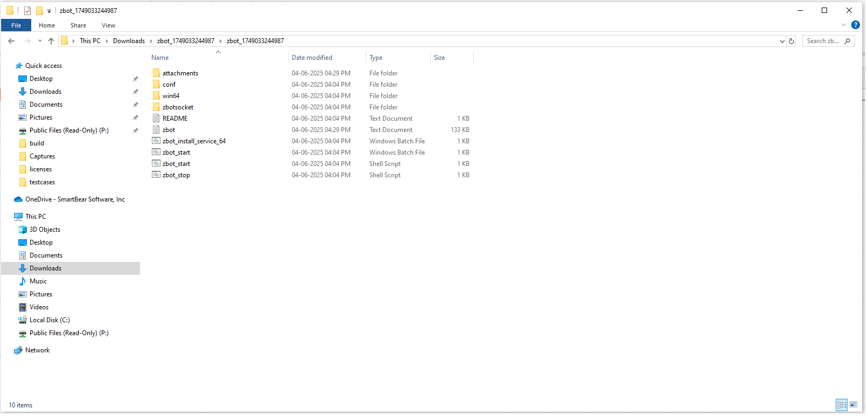Click the search box for this folder

tap(823, 41)
